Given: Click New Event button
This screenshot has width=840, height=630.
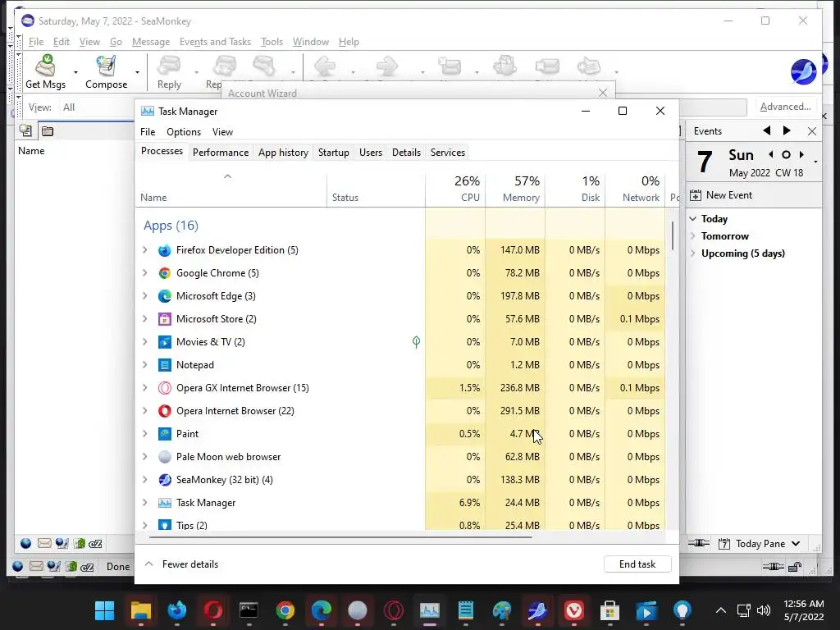Looking at the screenshot, I should click(x=721, y=195).
